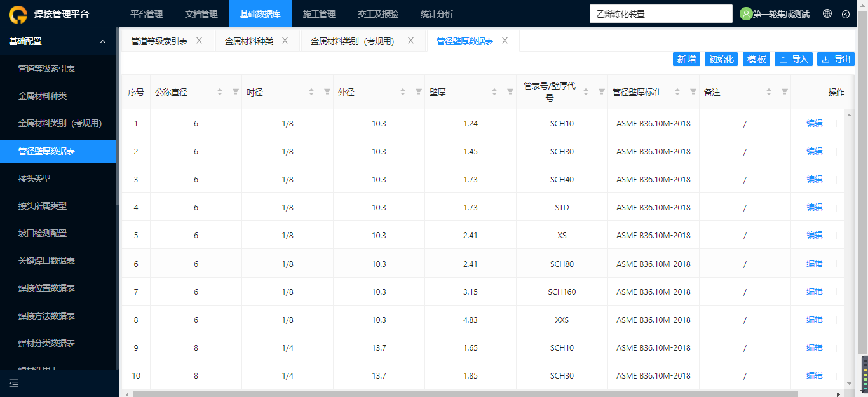Click the logout arrow icon in header
The height and width of the screenshot is (397, 868).
coord(846,14)
